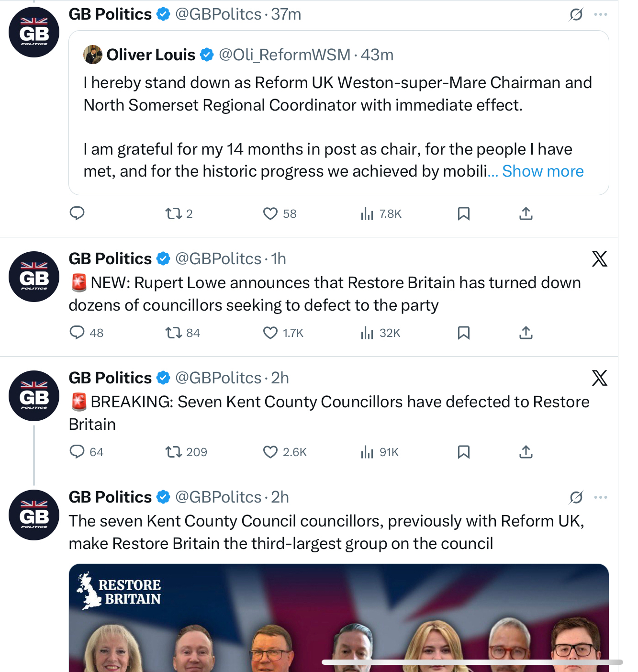Image resolution: width=638 pixels, height=672 pixels.
Task: Open more options on the third-largest group tweet
Action: 601,497
